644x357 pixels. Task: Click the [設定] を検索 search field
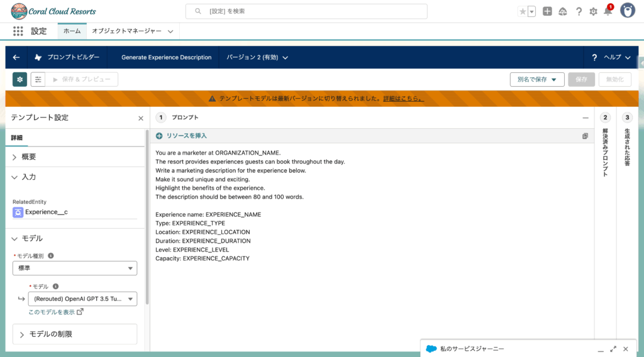[306, 11]
